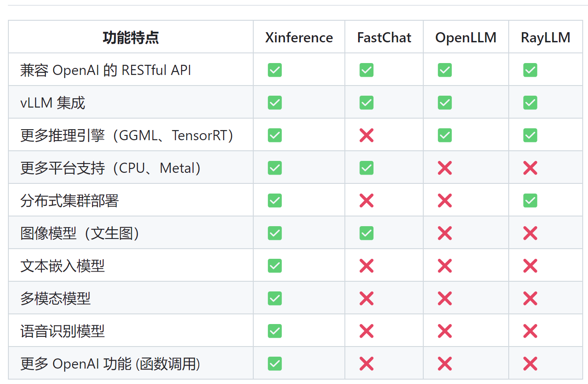Click the 更多平台支持（CPU、Metal）label
Screen dimensions: 588x384
pos(111,168)
